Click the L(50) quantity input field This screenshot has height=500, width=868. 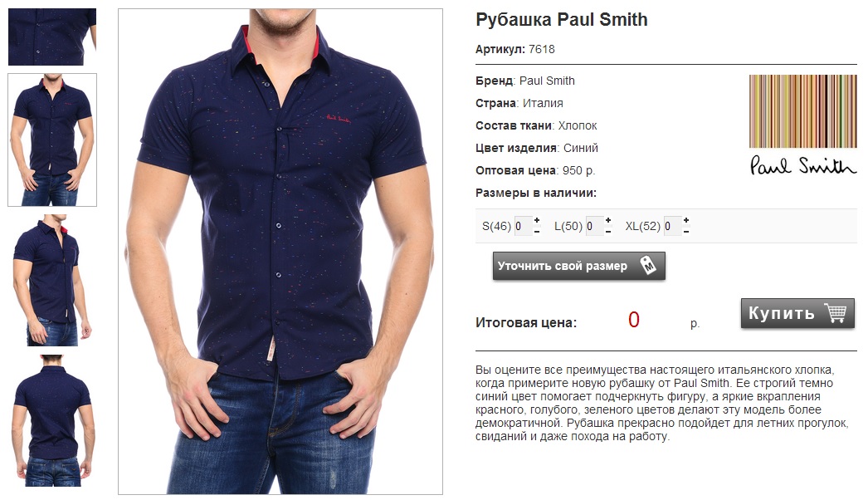[594, 226]
